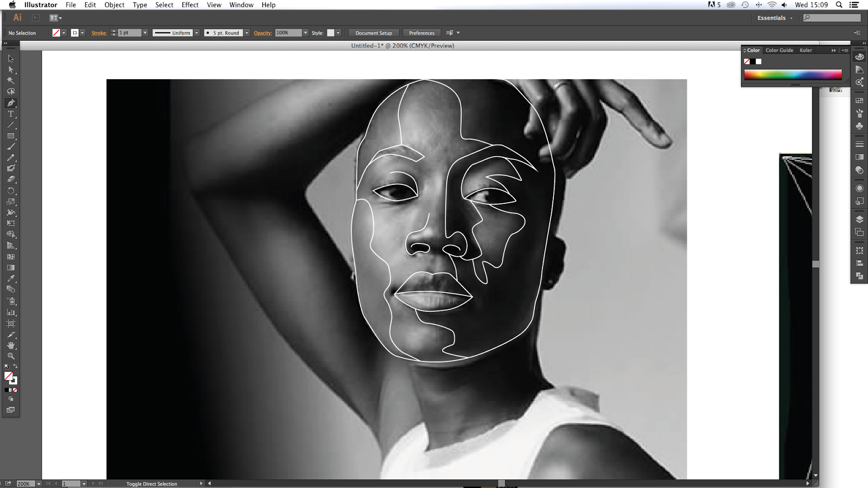Viewport: 868px width, 488px height.
Task: Choose the Lasso tool
Action: [11, 92]
